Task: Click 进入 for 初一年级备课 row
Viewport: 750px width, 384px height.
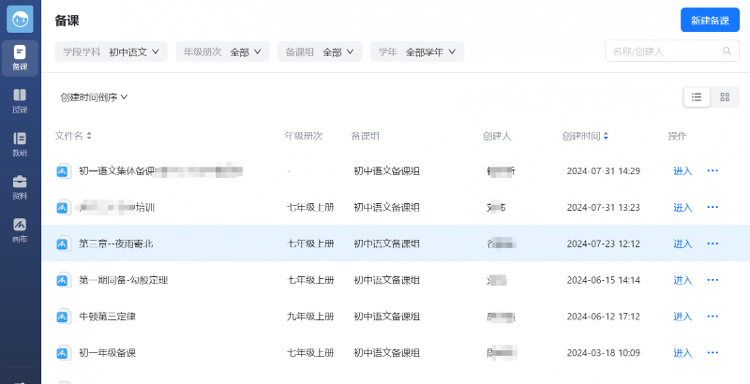Action: click(x=683, y=352)
